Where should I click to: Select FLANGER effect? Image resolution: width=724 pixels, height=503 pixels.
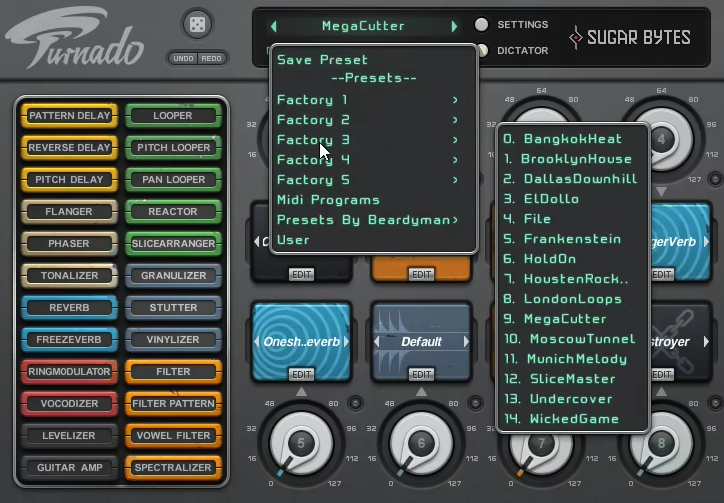[x=69, y=212]
